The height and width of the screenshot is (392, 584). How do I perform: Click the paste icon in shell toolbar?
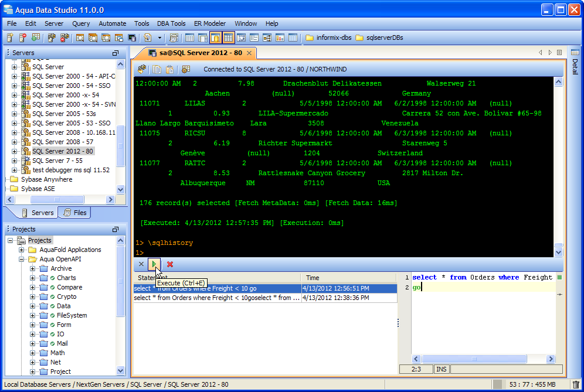coord(169,69)
